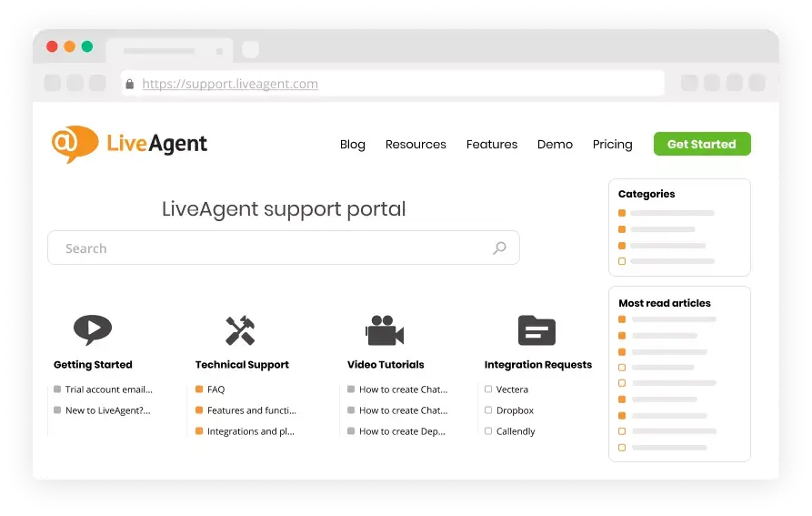The width and height of the screenshot is (812, 516).
Task: Click the yellow minimize window dot
Action: click(69, 46)
